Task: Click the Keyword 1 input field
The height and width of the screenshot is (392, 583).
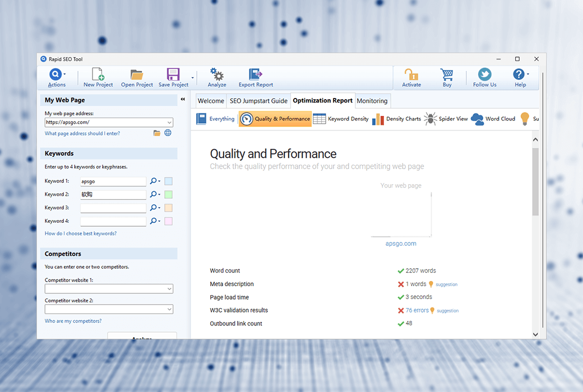Action: pyautogui.click(x=113, y=181)
